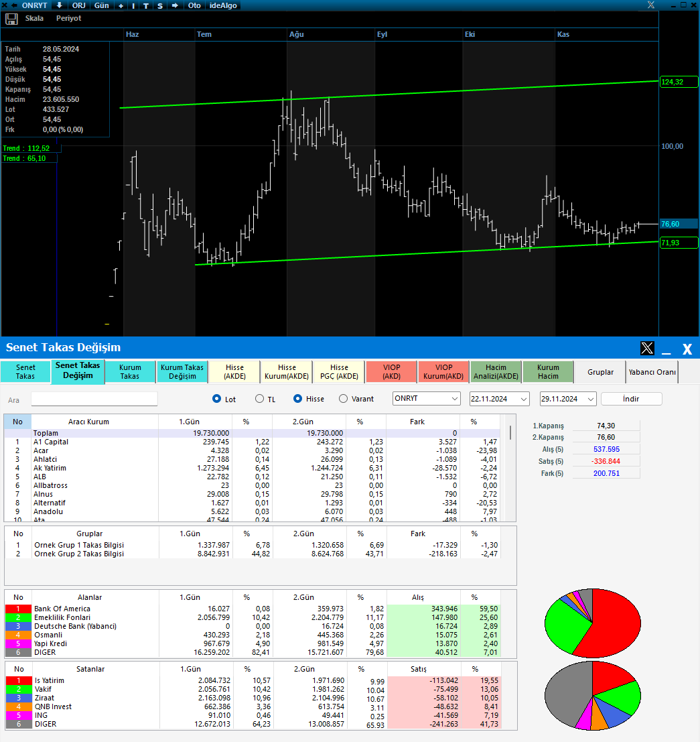Click the 'Ak Yatirim' row

[252, 468]
